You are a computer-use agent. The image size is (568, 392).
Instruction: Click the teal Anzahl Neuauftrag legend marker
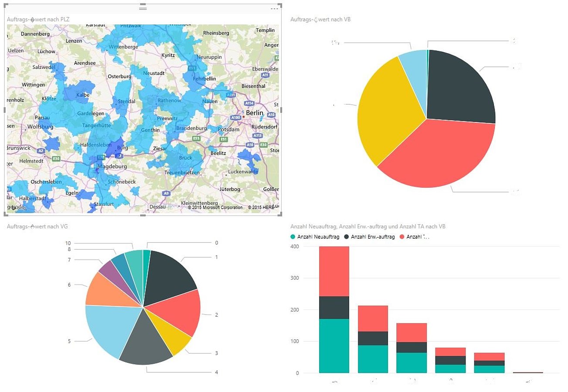293,237
